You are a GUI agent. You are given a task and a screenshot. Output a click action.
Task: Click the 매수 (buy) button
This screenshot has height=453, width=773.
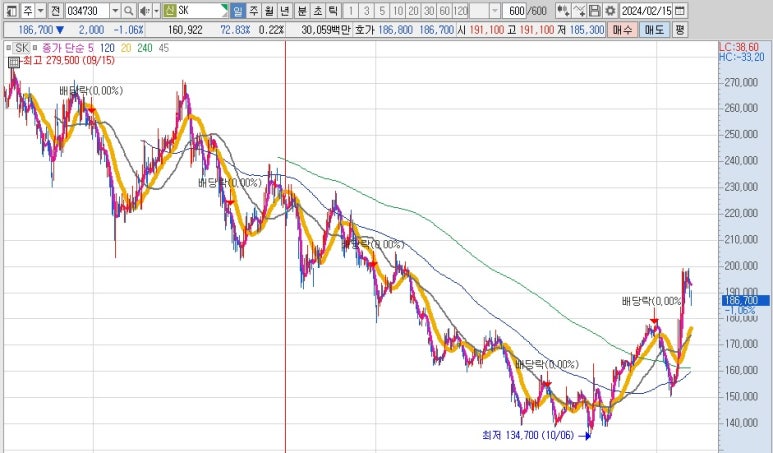point(621,30)
